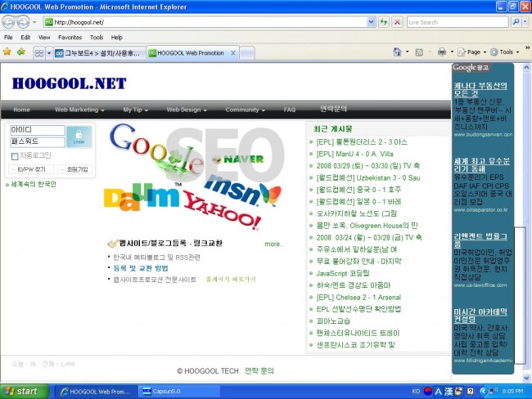532x399 pixels.
Task: Click the browser Back arrow button
Action: 11,21
